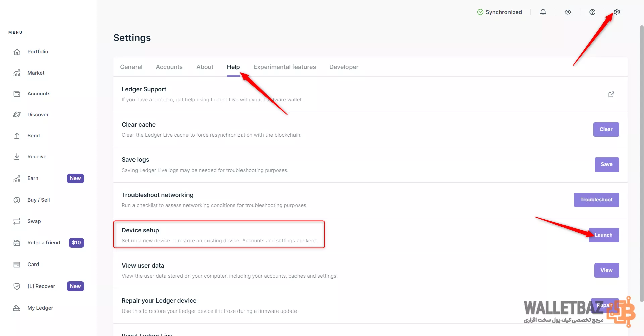Select the Help tab
644x336 pixels.
tap(233, 67)
